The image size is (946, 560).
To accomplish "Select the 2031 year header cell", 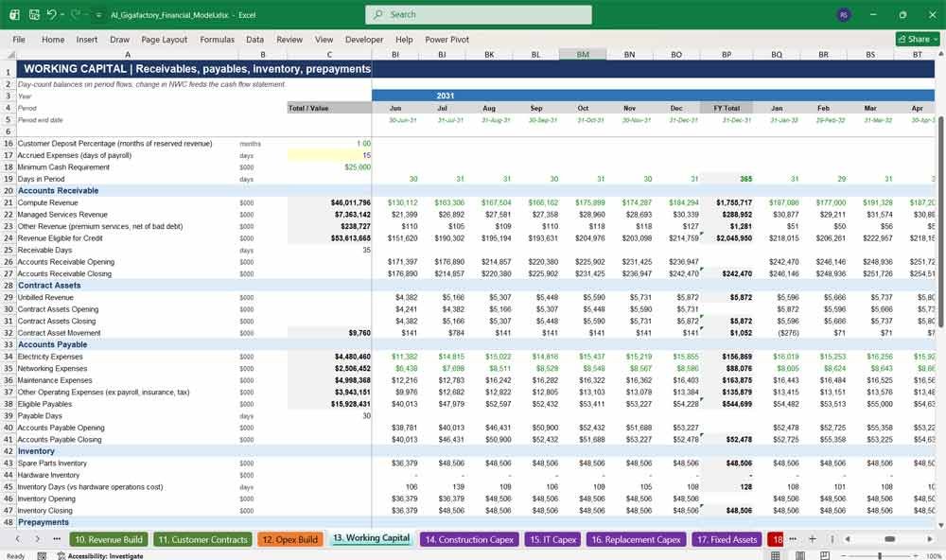I will pyautogui.click(x=446, y=96).
